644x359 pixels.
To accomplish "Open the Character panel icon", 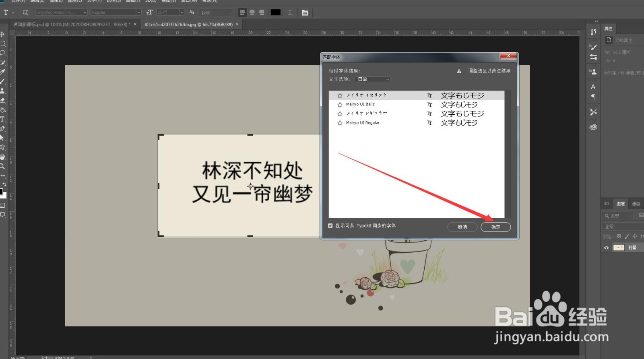I will (x=593, y=87).
